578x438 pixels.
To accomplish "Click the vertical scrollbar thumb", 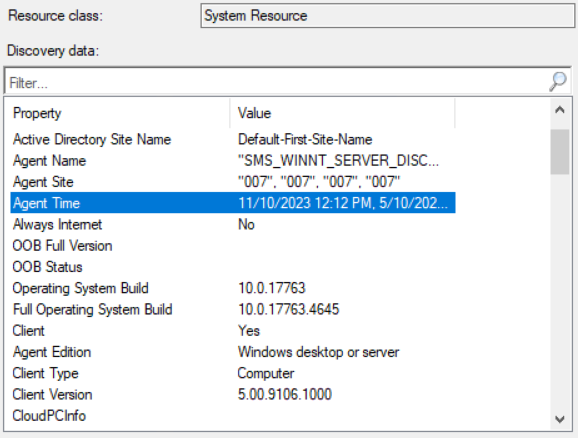I will [x=560, y=152].
